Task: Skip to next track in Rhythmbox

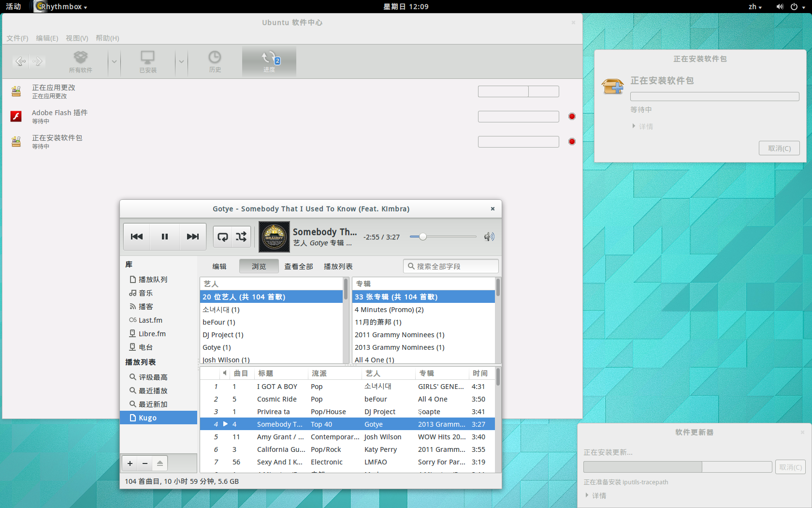Action: click(x=193, y=237)
